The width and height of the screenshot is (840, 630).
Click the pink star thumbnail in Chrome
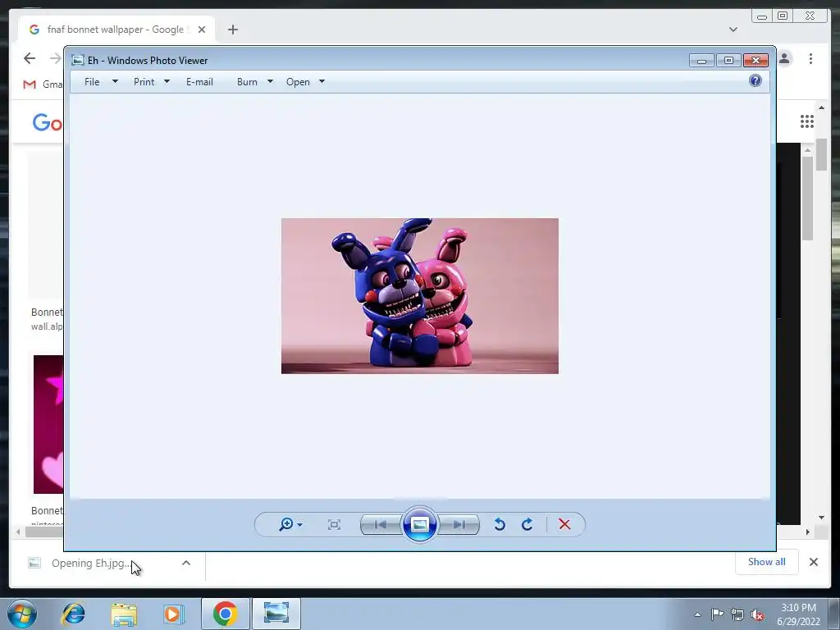pos(48,424)
